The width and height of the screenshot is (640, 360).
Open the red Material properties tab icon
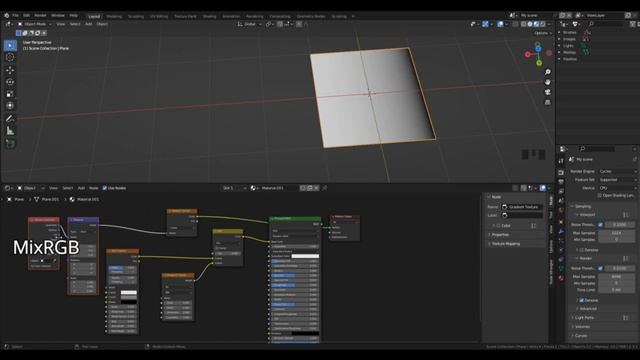[x=561, y=278]
